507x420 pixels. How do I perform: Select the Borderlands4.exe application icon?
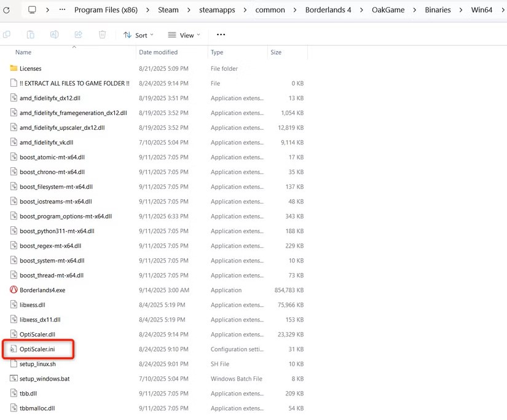pos(14,290)
